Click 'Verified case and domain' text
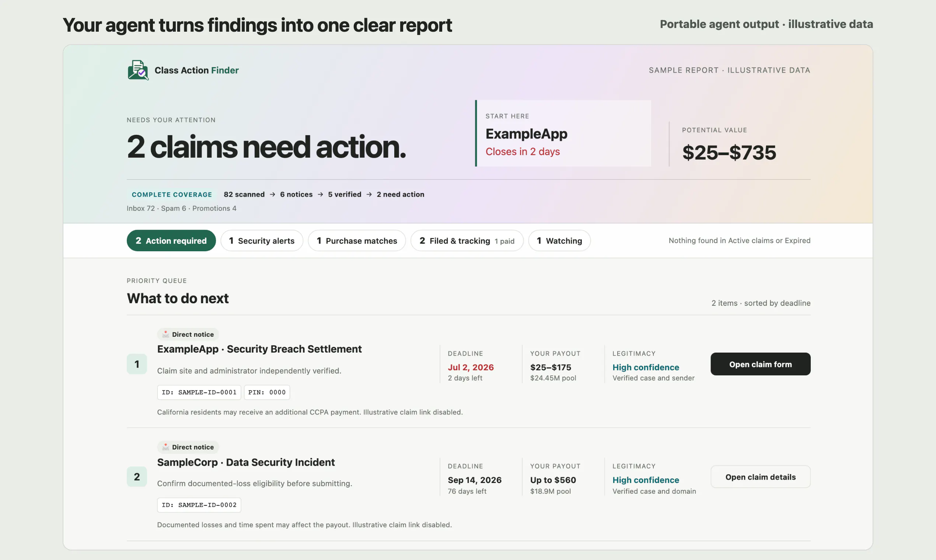 click(654, 491)
